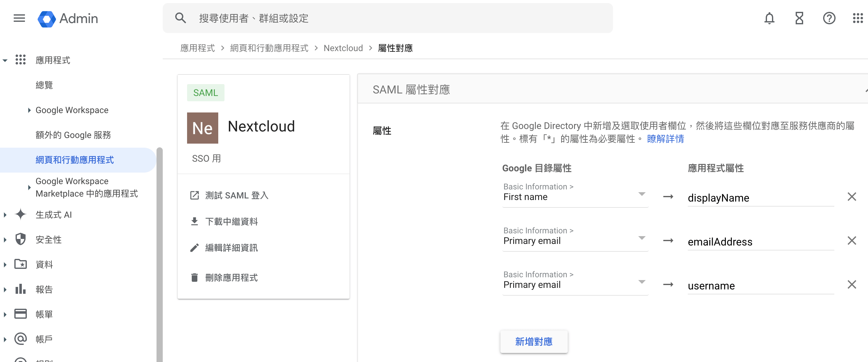Screen dimensions: 868x362
Task: Open the Google apps grid launcher
Action: coord(858,18)
